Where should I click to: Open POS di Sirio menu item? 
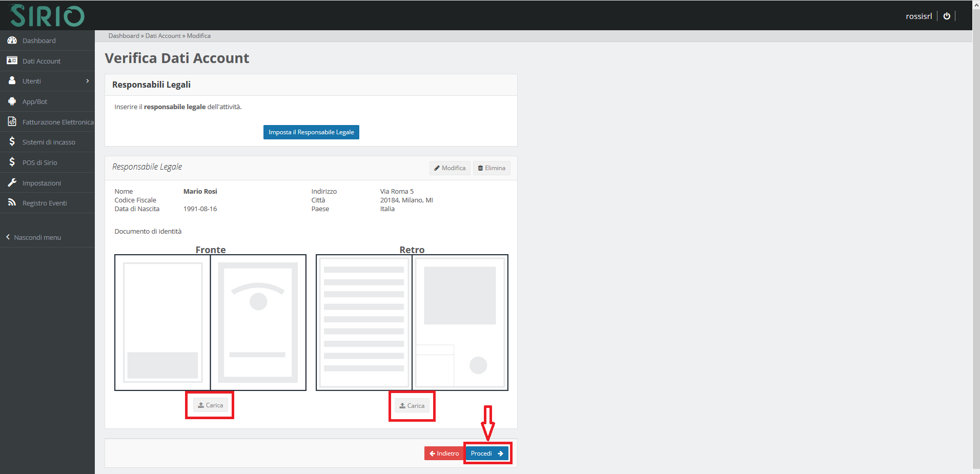(x=39, y=162)
